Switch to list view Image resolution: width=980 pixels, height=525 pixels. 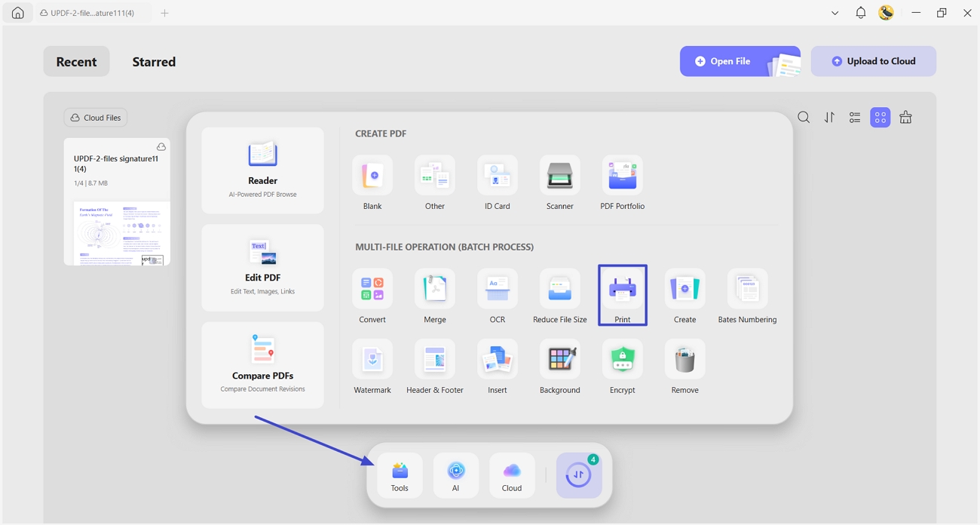click(x=855, y=118)
